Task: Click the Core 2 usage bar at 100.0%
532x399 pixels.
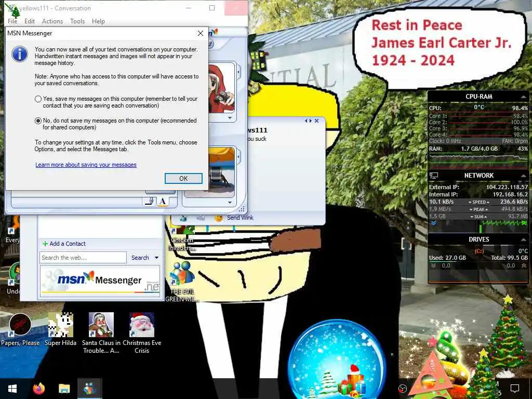Action: [x=478, y=122]
